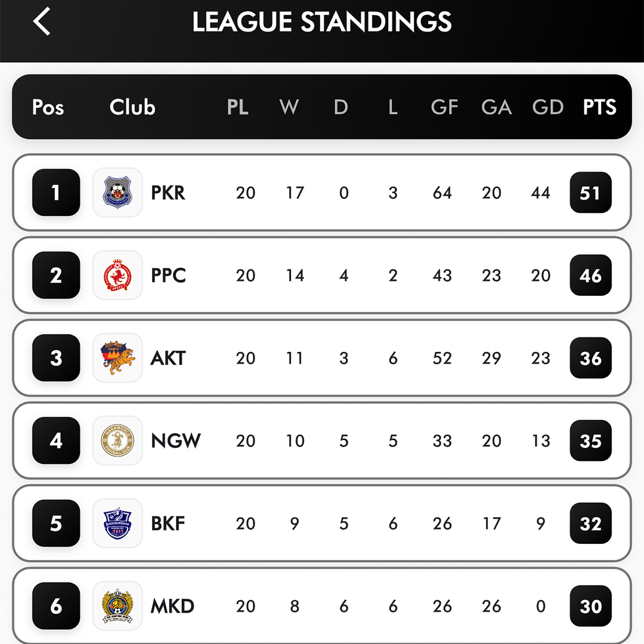Select the BKF standings row
The image size is (644, 644).
point(322,524)
